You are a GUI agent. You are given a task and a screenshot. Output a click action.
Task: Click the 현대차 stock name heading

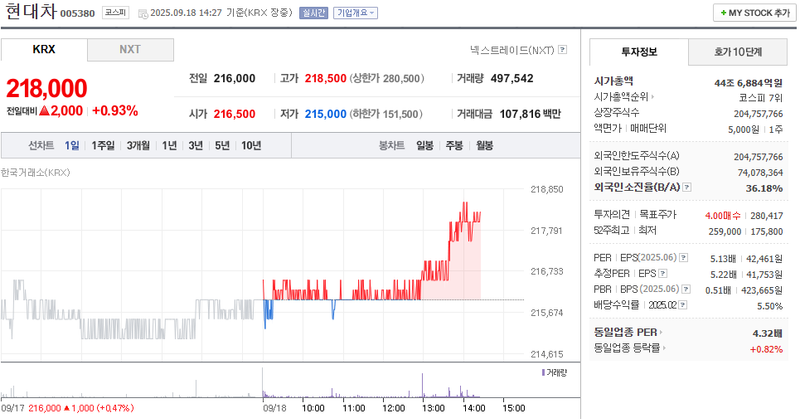tap(31, 11)
